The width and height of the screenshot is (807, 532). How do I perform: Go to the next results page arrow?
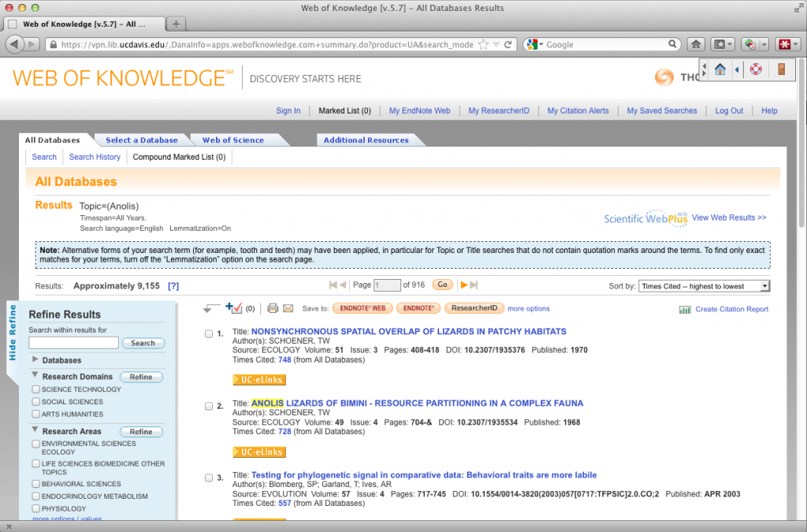point(463,285)
